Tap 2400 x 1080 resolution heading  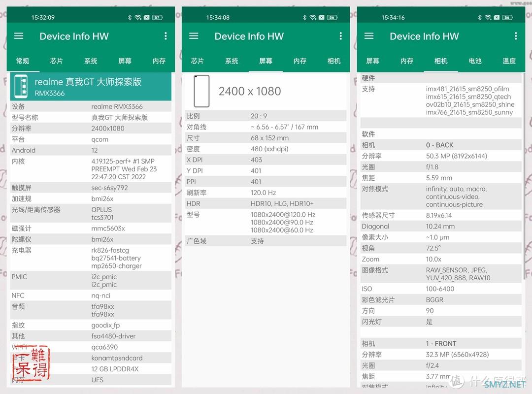(250, 91)
